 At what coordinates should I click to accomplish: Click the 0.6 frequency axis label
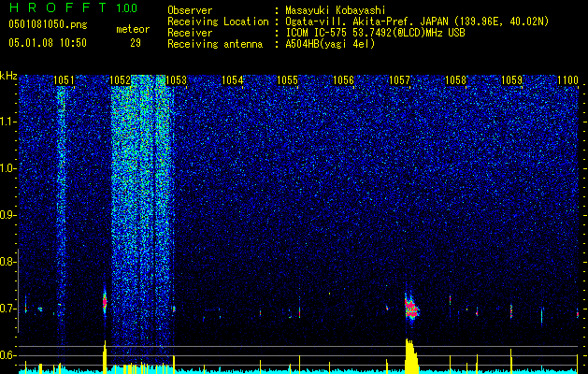pos(8,355)
